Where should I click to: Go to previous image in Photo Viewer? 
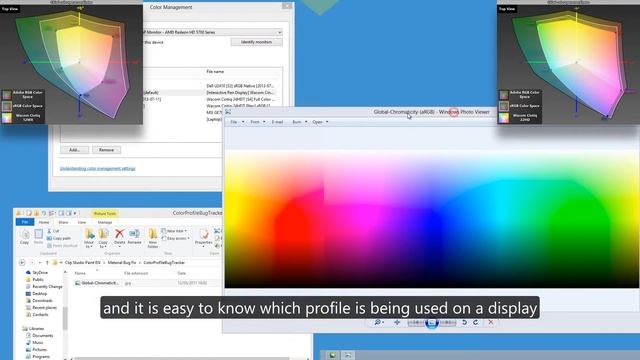416,323
